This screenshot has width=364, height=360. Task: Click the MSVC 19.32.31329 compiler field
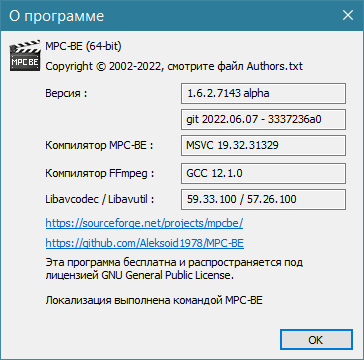coord(263,146)
